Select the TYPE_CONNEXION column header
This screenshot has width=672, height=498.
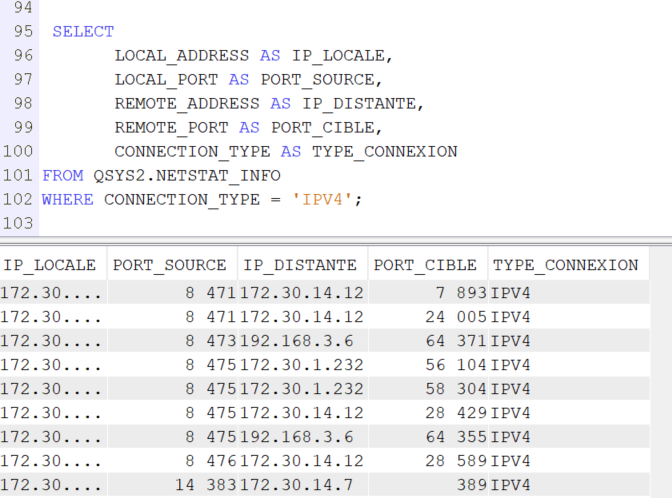coord(565,265)
